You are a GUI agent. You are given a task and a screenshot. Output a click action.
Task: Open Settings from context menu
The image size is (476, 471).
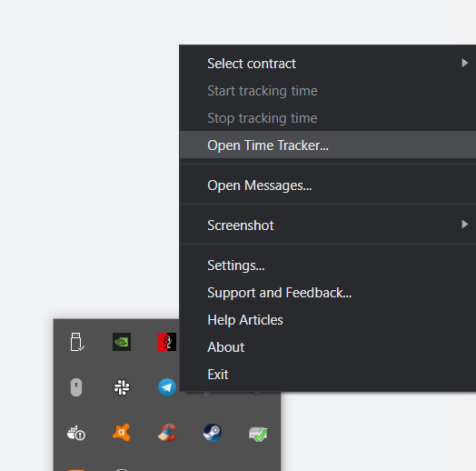(x=328, y=266)
